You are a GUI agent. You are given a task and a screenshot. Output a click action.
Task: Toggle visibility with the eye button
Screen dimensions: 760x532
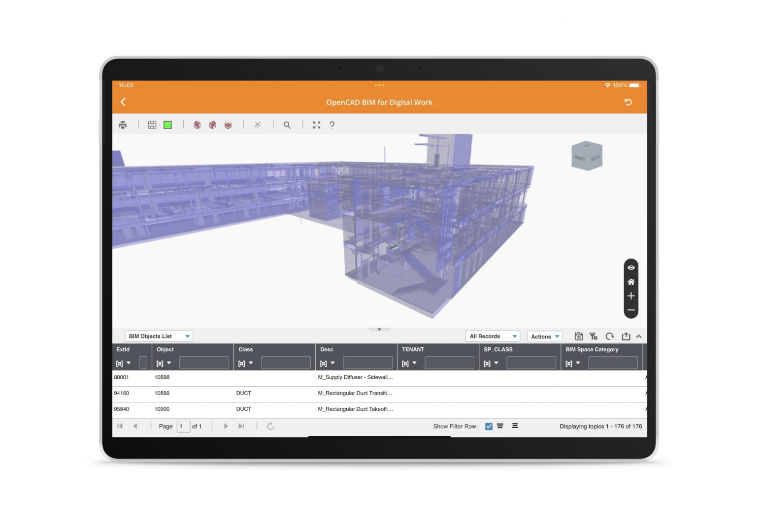[x=631, y=267]
